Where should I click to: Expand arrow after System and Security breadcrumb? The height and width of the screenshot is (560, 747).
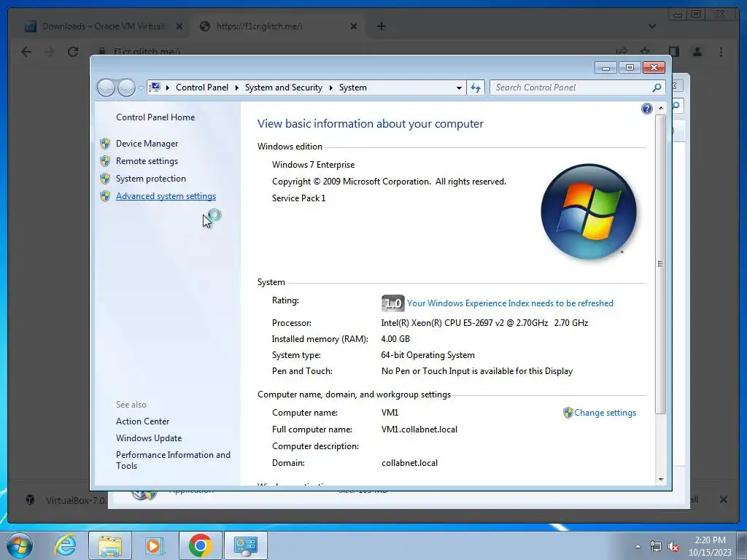tap(330, 88)
